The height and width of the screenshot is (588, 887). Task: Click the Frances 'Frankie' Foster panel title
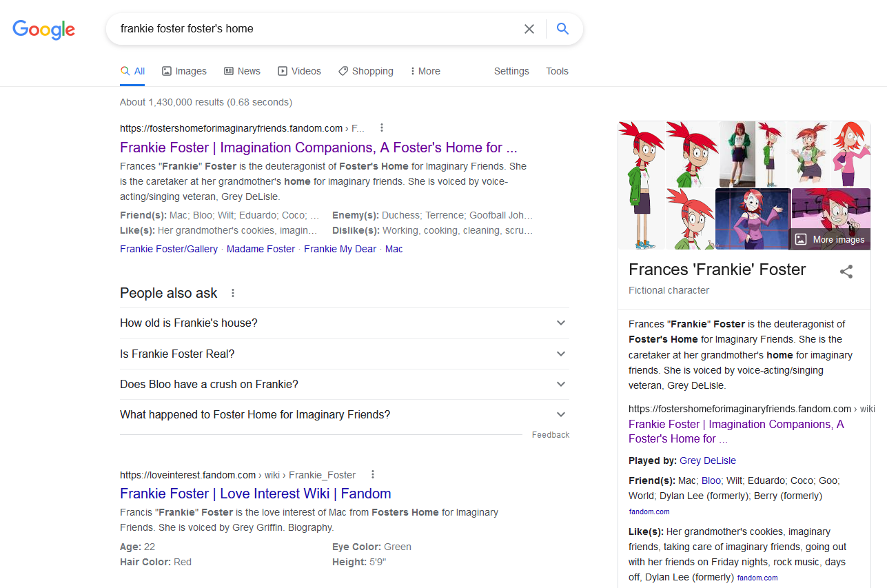pyautogui.click(x=717, y=270)
